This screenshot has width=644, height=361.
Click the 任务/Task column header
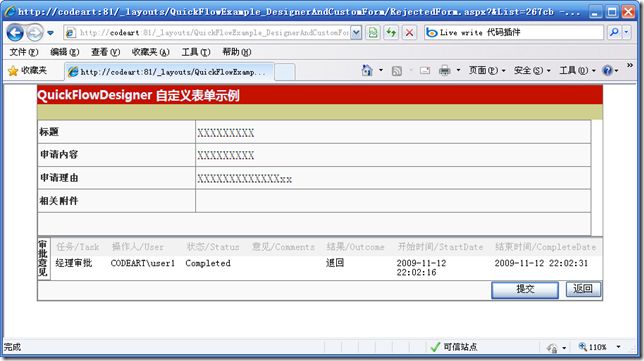click(x=78, y=247)
